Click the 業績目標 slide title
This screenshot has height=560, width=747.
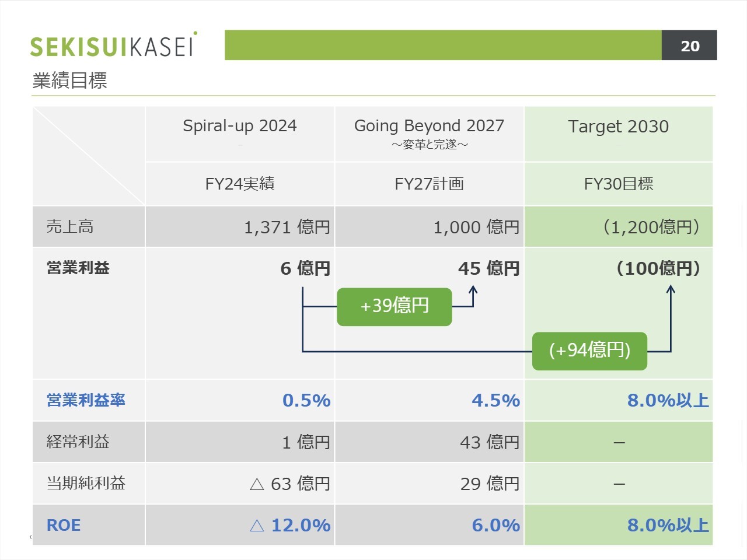tap(69, 80)
